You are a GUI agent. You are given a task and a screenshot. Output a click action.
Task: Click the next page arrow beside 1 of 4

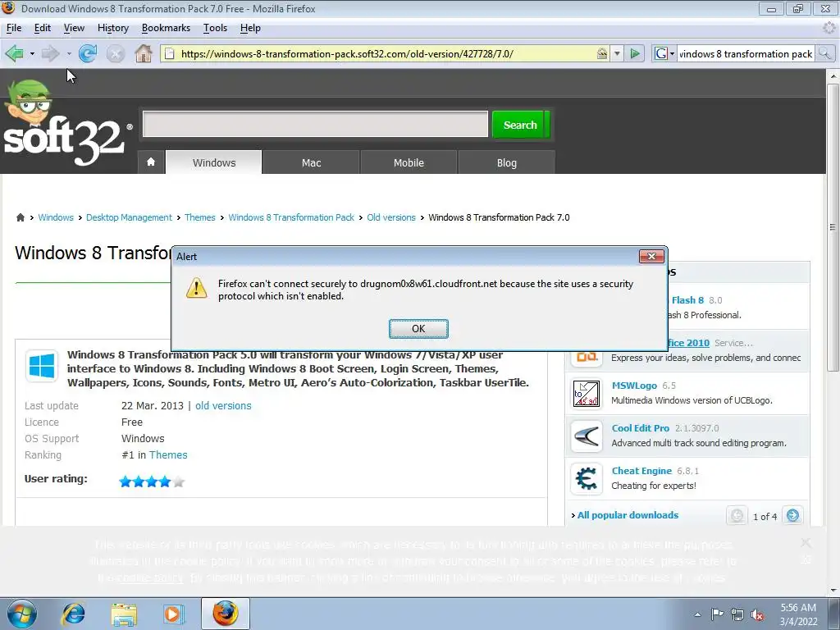pyautogui.click(x=792, y=515)
